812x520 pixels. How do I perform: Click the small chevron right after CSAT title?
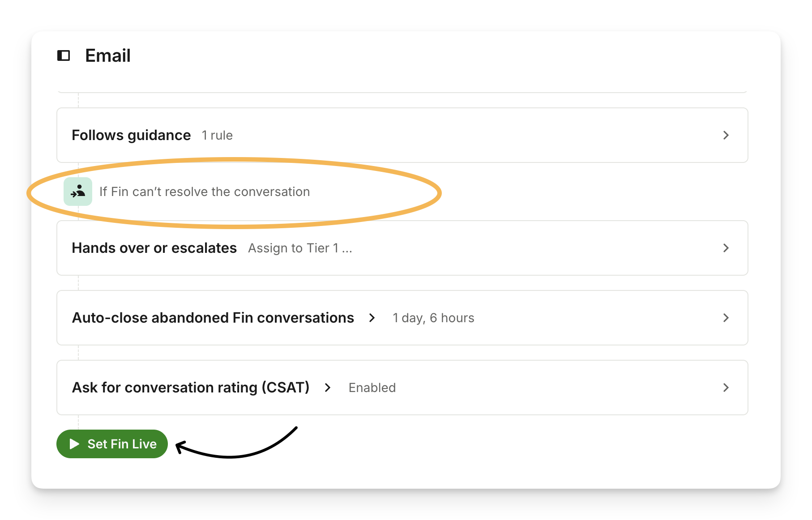pos(328,388)
